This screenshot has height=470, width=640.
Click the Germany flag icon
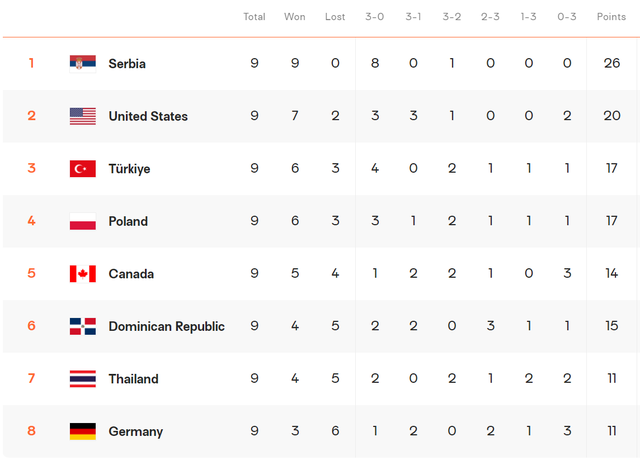[x=82, y=431]
